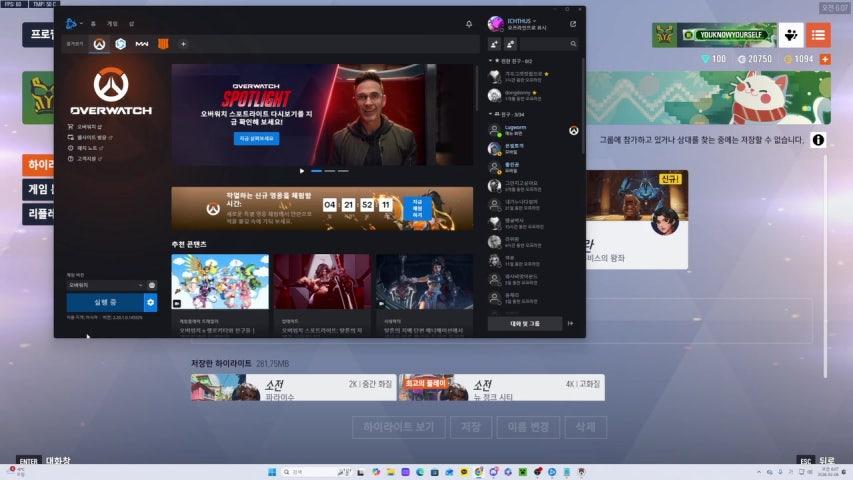Open the patch notes link in the sidebar
This screenshot has height=480, width=853.
point(85,148)
